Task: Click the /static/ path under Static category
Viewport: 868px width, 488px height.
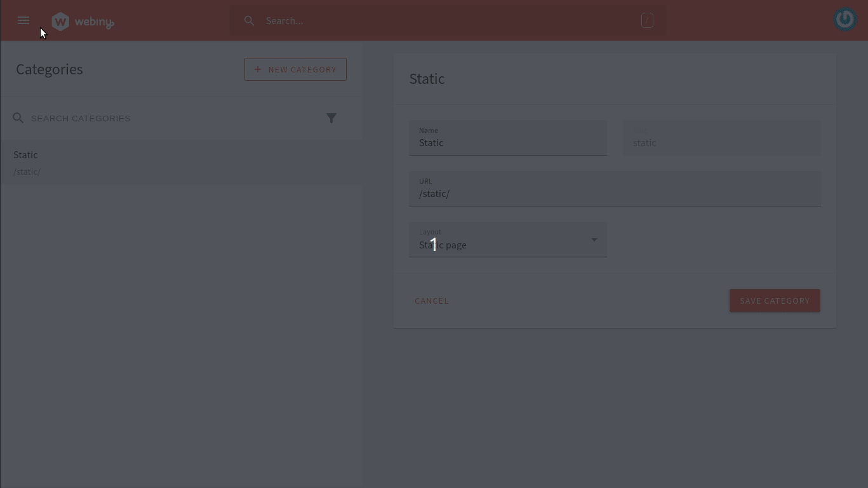Action: click(27, 172)
